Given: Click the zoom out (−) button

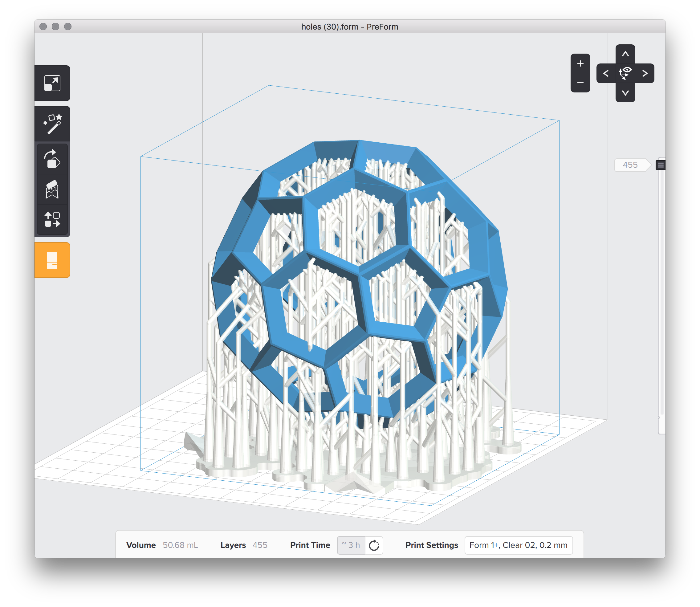Looking at the screenshot, I should click(x=580, y=83).
